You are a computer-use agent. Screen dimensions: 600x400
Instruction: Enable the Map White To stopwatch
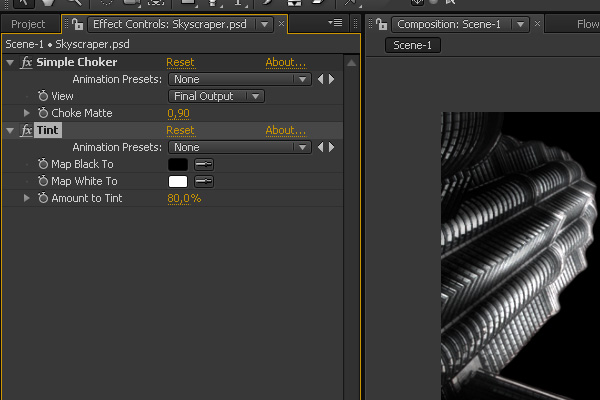[x=43, y=181]
